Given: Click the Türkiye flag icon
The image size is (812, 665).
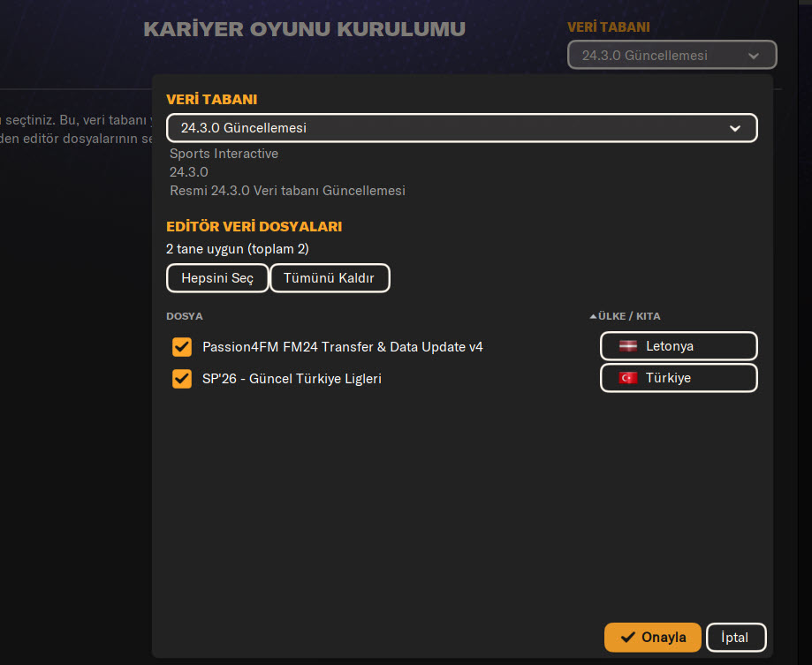Looking at the screenshot, I should (x=628, y=378).
